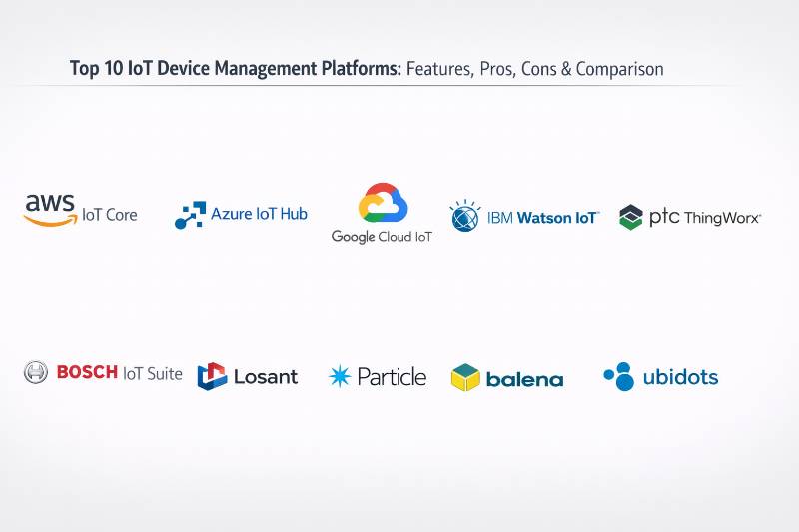Click the round Bosch emblem
Image resolution: width=799 pixels, height=532 pixels.
(36, 373)
